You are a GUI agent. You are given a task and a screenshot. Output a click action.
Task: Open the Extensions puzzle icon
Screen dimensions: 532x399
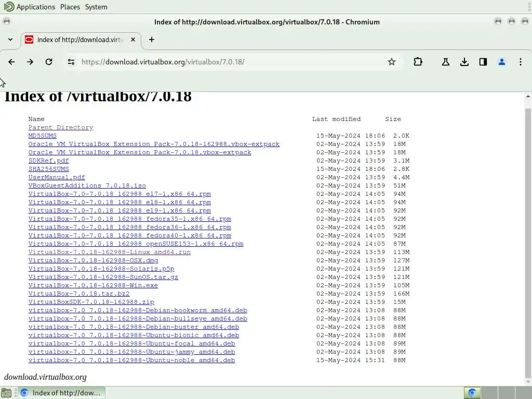click(418, 62)
